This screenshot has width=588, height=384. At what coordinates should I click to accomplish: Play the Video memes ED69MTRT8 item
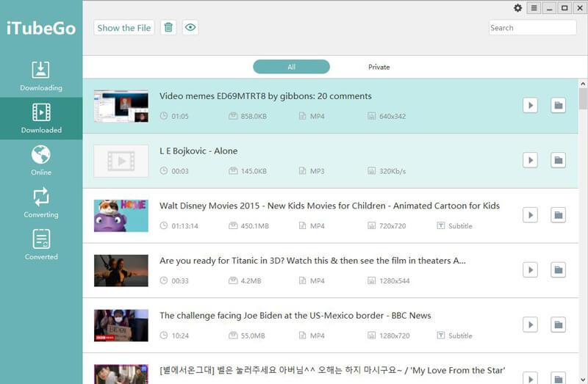tap(530, 105)
